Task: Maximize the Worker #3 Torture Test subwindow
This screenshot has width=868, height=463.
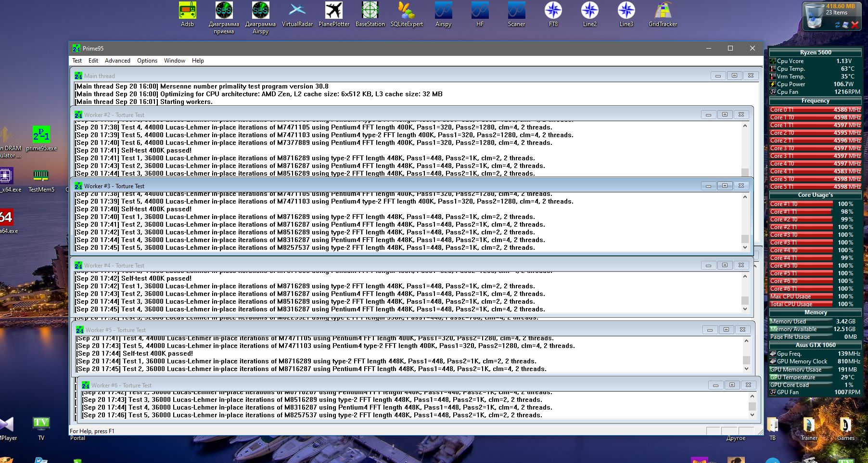Action: pyautogui.click(x=725, y=186)
